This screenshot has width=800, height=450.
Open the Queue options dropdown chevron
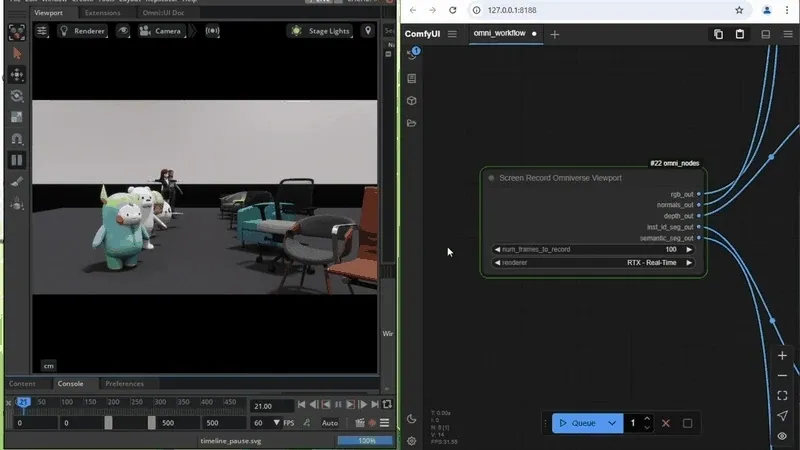click(612, 423)
